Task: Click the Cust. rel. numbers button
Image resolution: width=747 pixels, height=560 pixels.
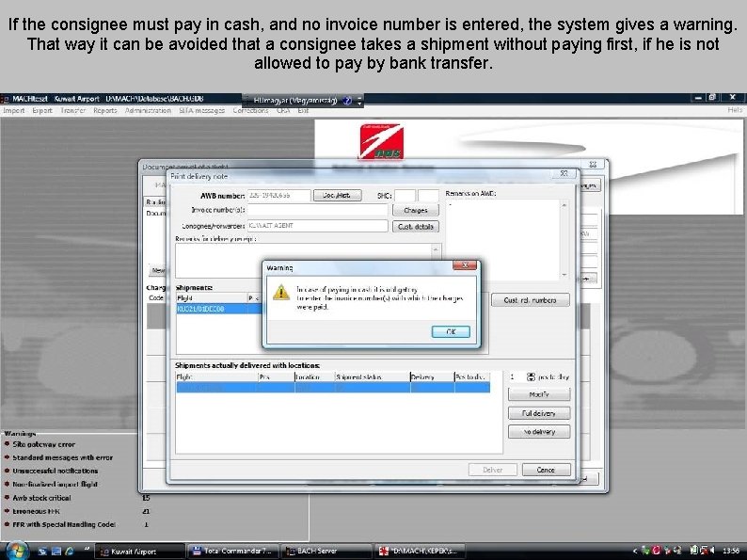Action: click(x=531, y=300)
